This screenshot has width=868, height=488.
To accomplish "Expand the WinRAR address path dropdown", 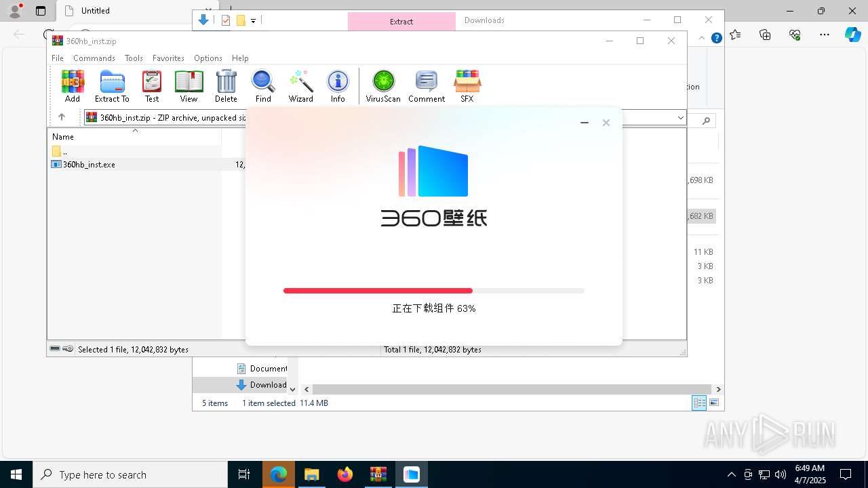I will point(681,118).
